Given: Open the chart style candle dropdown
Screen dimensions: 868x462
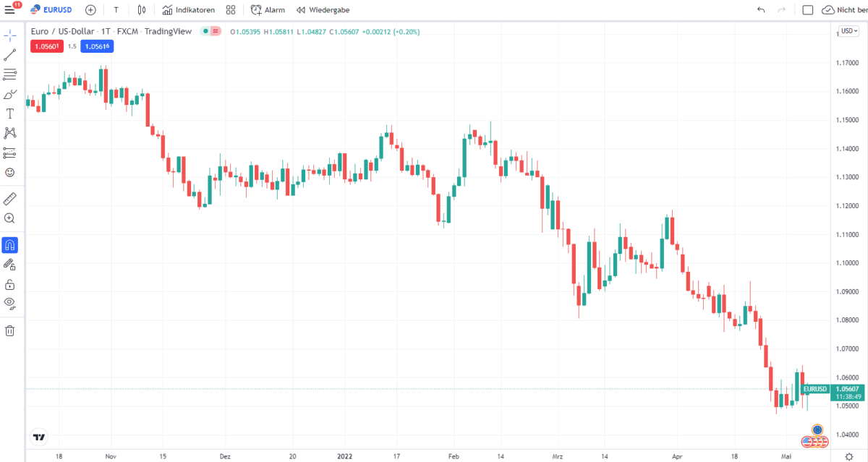Looking at the screenshot, I should click(141, 9).
